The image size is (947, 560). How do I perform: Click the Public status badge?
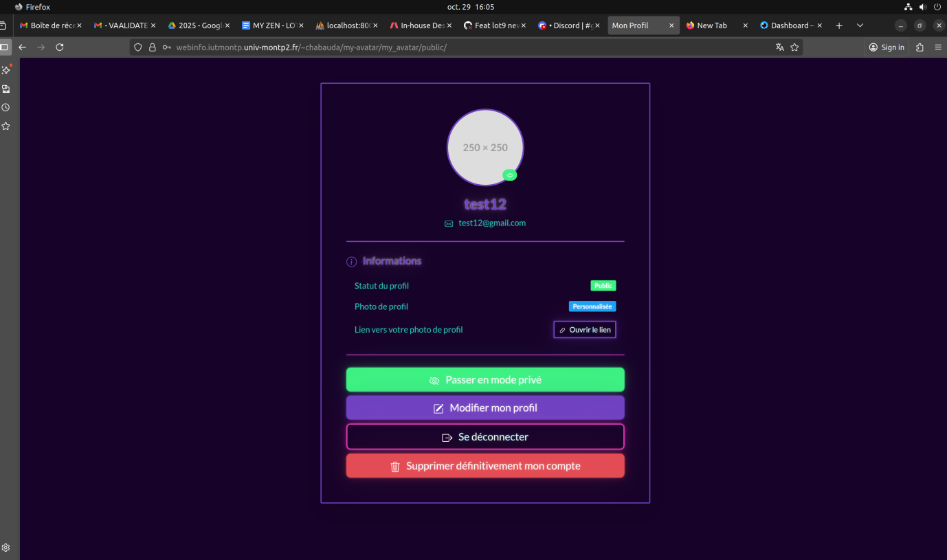(x=603, y=285)
